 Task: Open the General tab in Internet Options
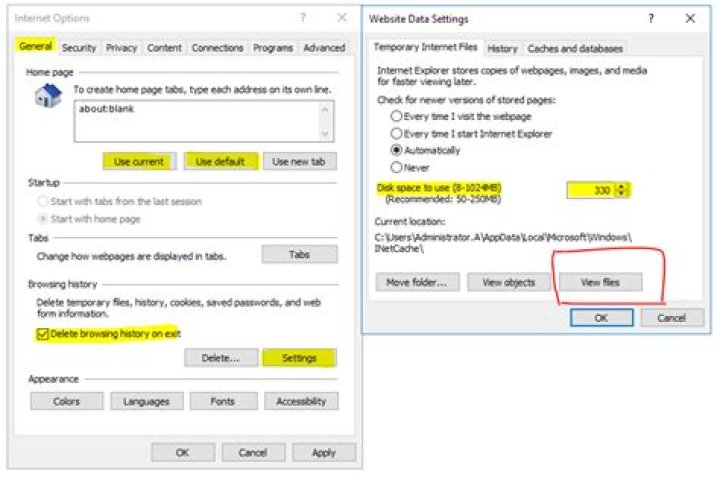click(35, 46)
